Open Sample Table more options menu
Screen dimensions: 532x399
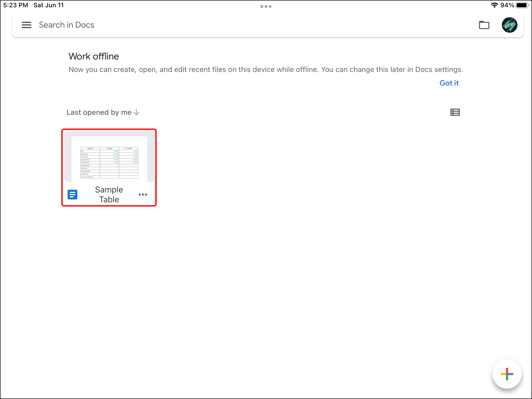(143, 195)
